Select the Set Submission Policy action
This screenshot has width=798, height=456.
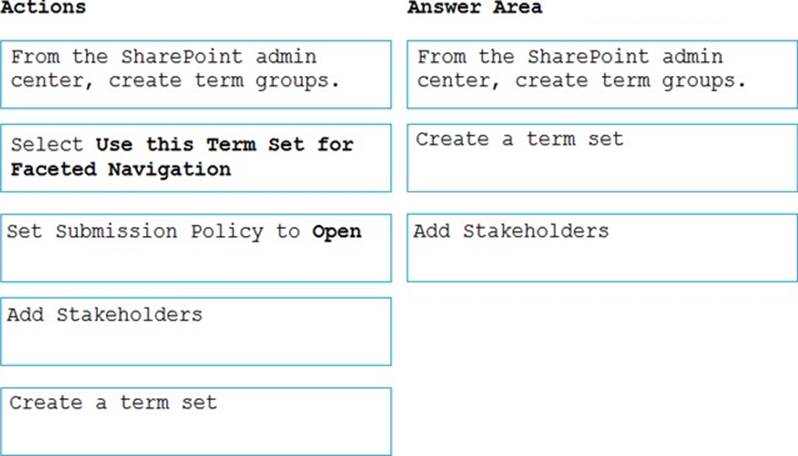(196, 247)
